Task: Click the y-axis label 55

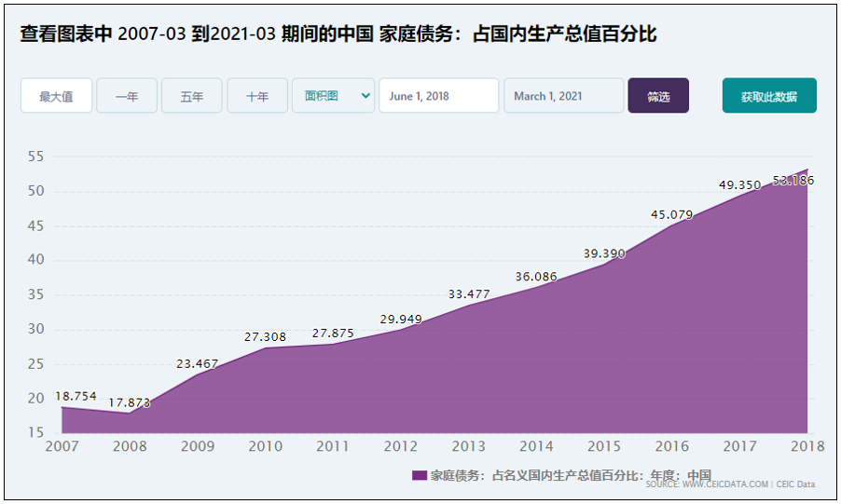Action: 36,157
